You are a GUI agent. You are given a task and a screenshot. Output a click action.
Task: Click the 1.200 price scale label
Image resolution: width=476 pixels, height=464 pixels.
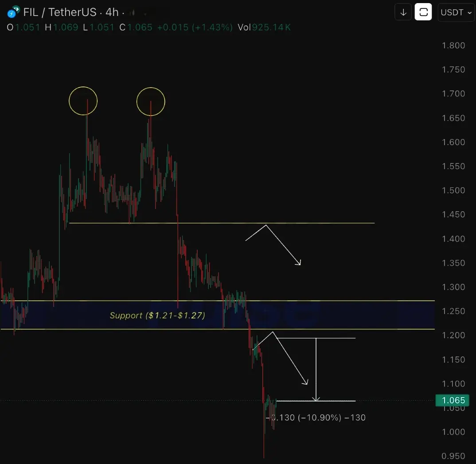pos(453,335)
